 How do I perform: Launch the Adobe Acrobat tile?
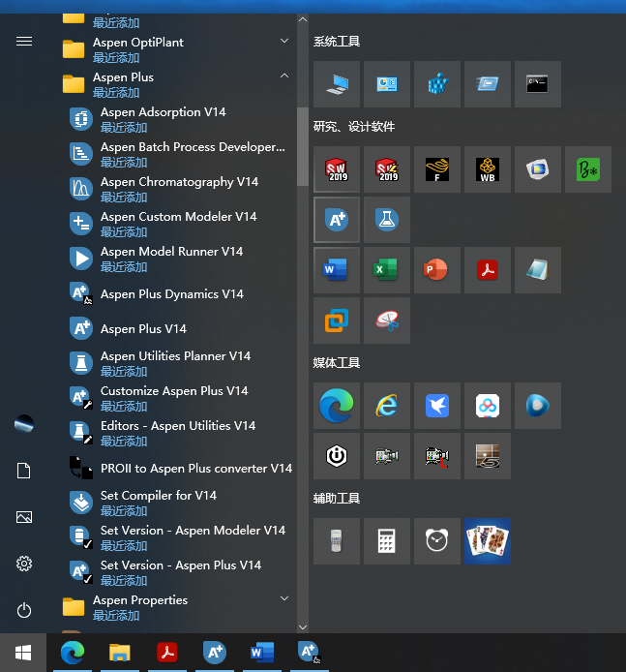click(488, 270)
